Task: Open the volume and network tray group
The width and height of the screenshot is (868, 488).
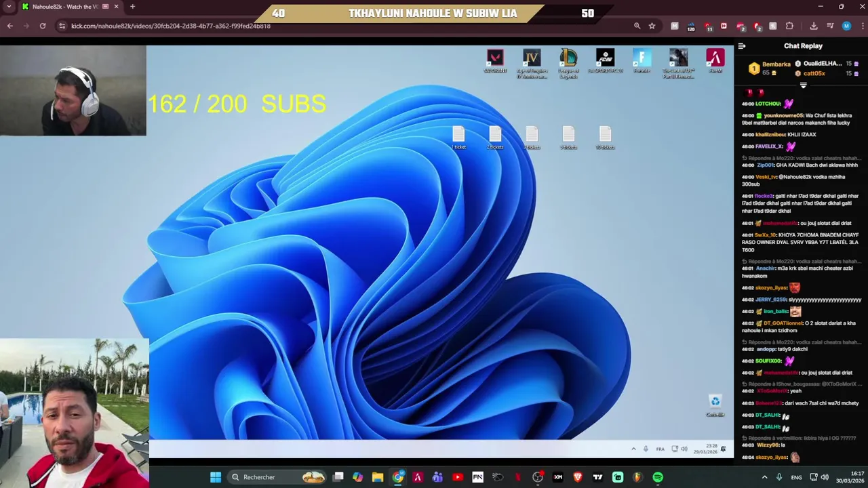Action: [x=819, y=477]
